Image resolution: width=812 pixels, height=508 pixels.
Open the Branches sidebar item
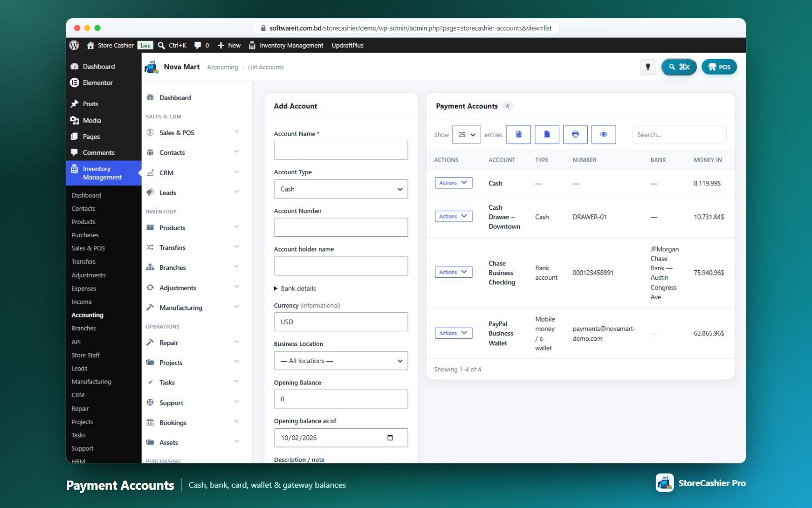[x=193, y=267]
